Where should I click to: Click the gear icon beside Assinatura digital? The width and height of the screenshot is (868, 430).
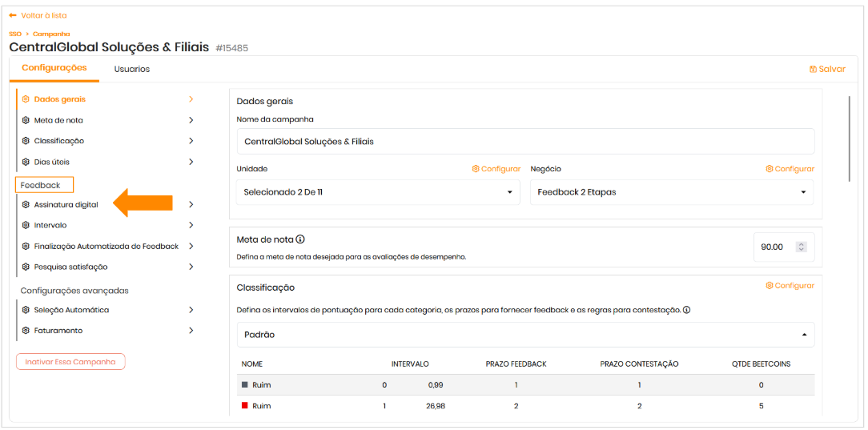(26, 205)
